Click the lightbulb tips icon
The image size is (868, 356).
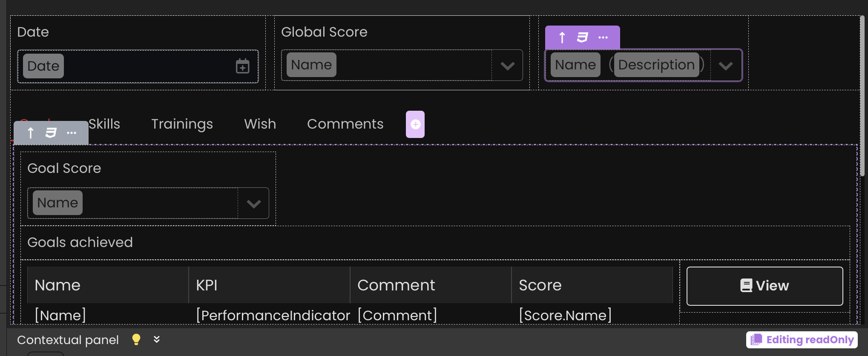[136, 339]
